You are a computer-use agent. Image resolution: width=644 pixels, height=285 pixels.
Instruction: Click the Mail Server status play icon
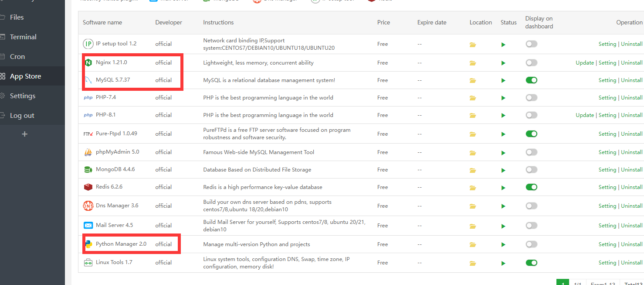pyautogui.click(x=503, y=226)
